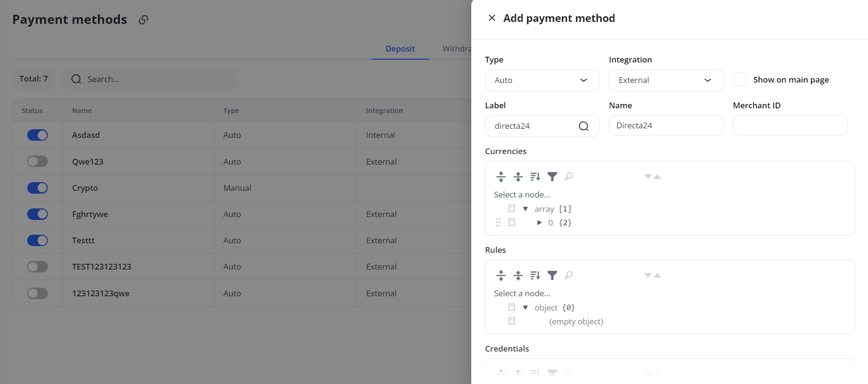Collapse all fields in Currencies editor
The height and width of the screenshot is (384, 868).
click(x=518, y=176)
